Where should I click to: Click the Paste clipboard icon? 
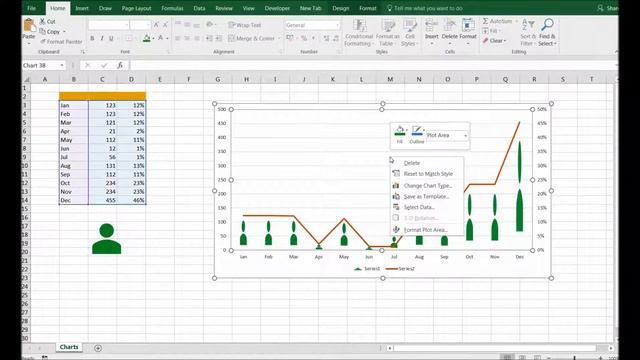point(29,25)
